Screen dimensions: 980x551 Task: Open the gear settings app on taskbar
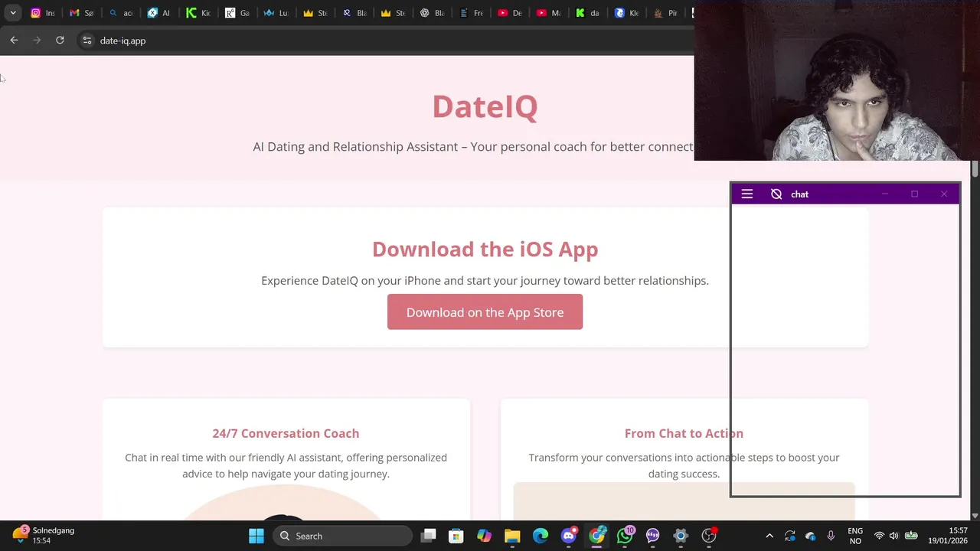(x=681, y=536)
